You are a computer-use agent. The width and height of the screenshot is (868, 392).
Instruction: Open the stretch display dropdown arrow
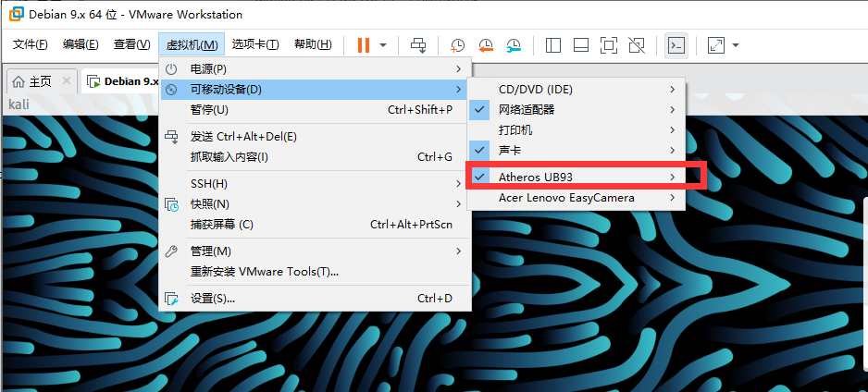click(x=736, y=45)
